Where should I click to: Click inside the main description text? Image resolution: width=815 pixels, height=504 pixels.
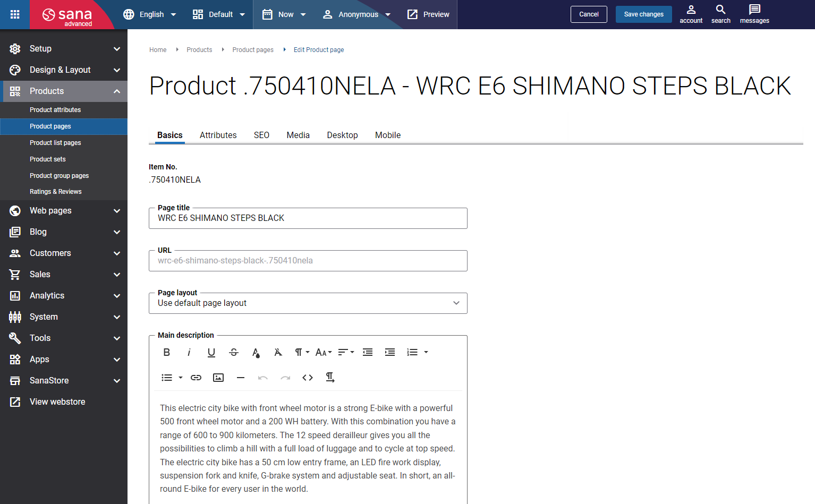(x=308, y=449)
